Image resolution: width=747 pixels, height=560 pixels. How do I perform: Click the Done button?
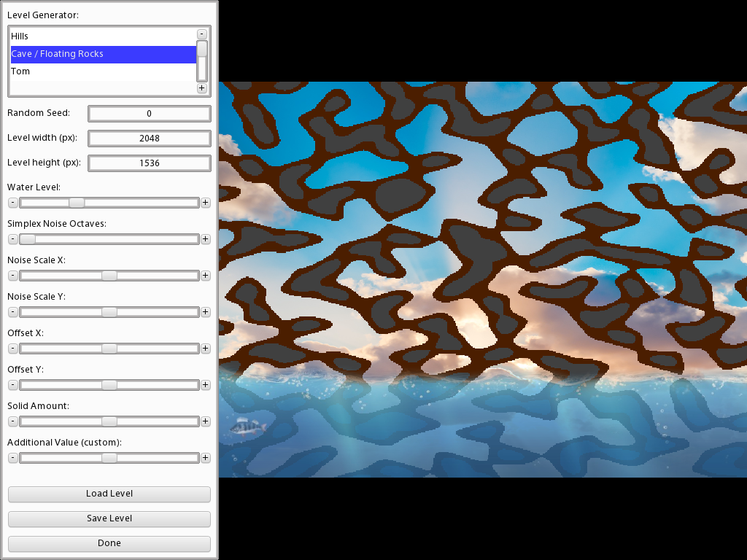tap(109, 543)
